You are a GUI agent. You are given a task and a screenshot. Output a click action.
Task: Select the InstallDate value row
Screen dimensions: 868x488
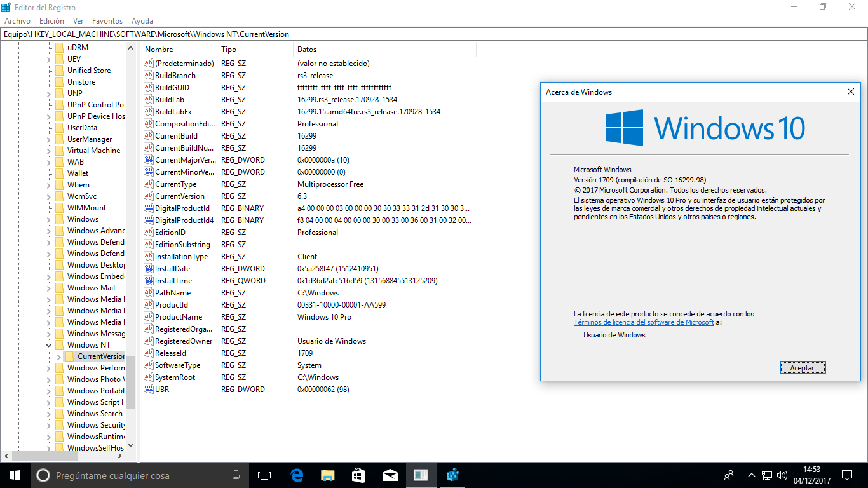(308, 268)
